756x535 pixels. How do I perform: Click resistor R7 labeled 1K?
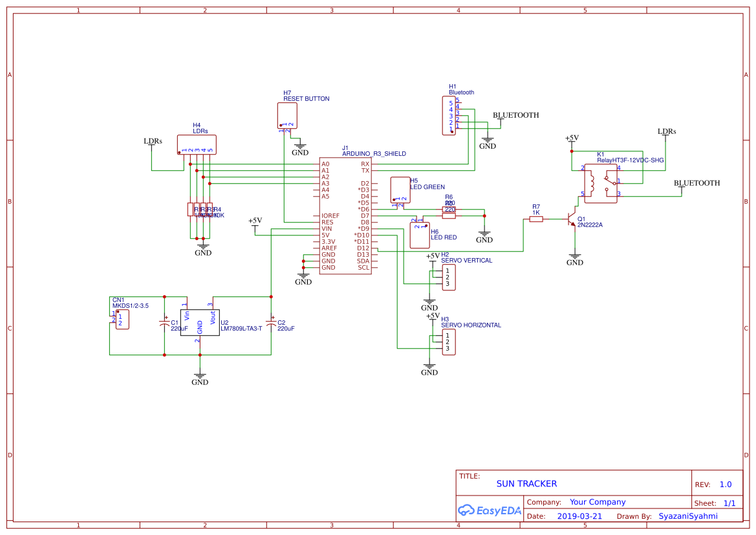(x=536, y=218)
